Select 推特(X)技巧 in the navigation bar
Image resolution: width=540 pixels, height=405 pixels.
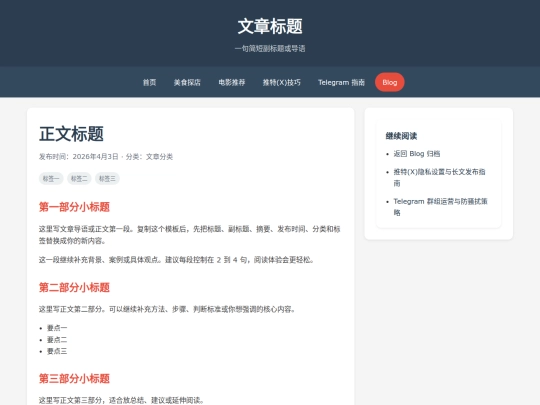click(282, 82)
